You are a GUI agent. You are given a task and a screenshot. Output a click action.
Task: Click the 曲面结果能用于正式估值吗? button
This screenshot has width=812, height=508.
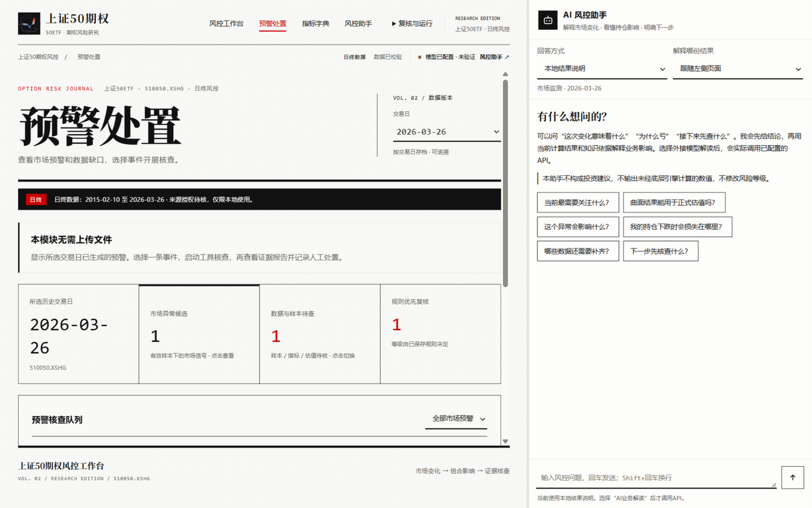click(x=674, y=203)
